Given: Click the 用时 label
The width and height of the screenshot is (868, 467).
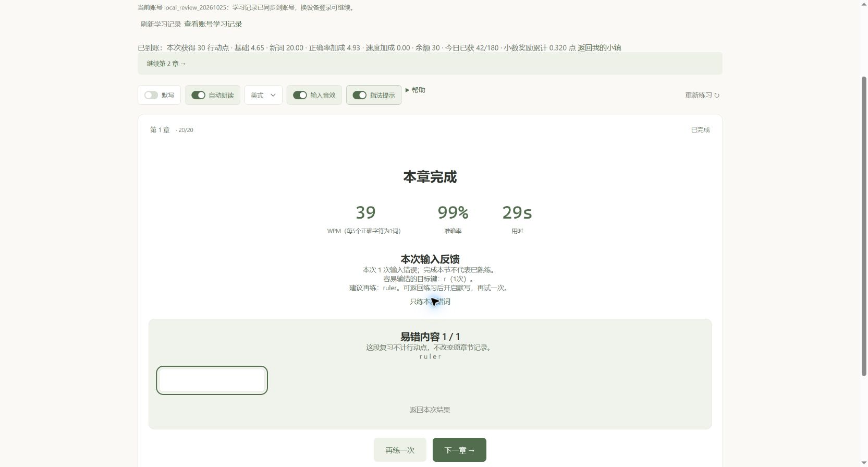Looking at the screenshot, I should [x=517, y=231].
